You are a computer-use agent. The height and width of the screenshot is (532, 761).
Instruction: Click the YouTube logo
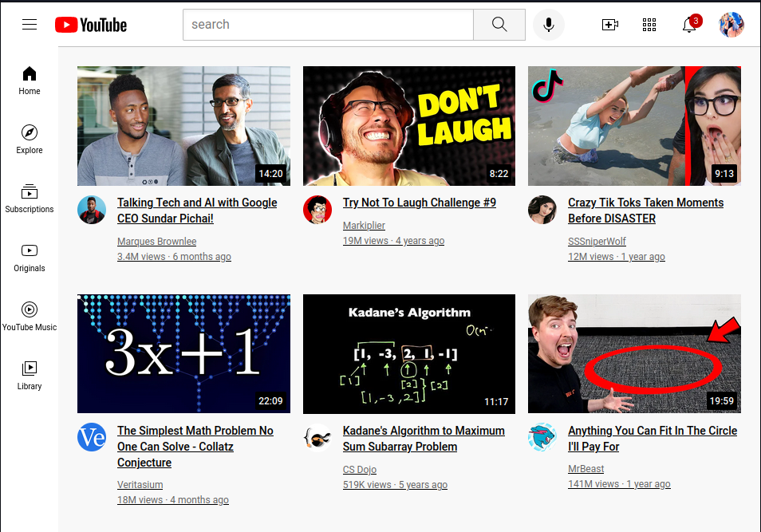point(91,25)
